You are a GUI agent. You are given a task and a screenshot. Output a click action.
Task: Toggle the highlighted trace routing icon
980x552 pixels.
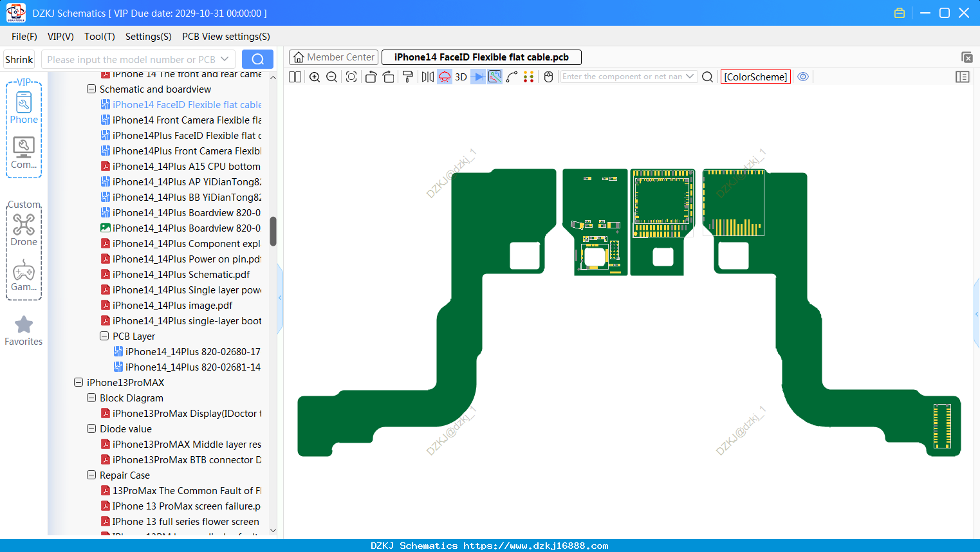495,77
